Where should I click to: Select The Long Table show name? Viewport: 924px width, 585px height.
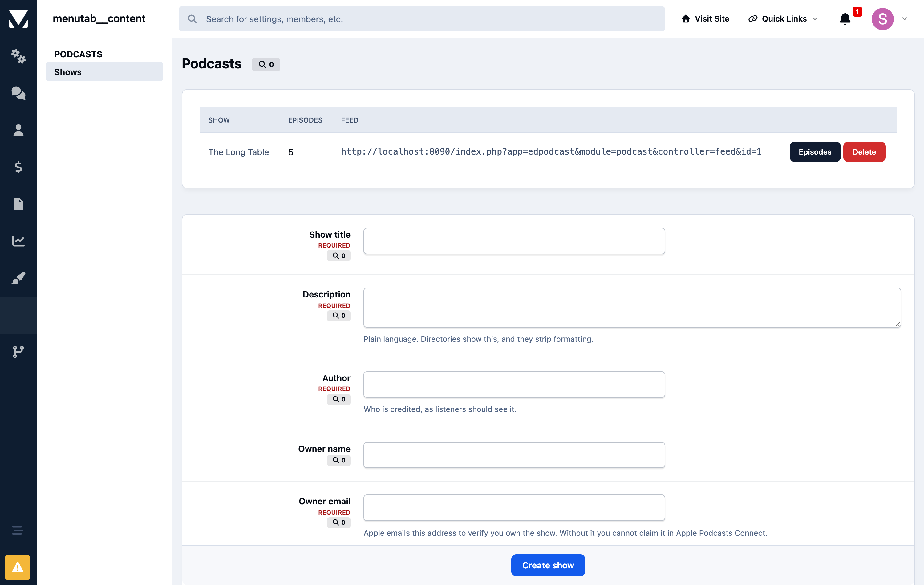[x=238, y=152]
